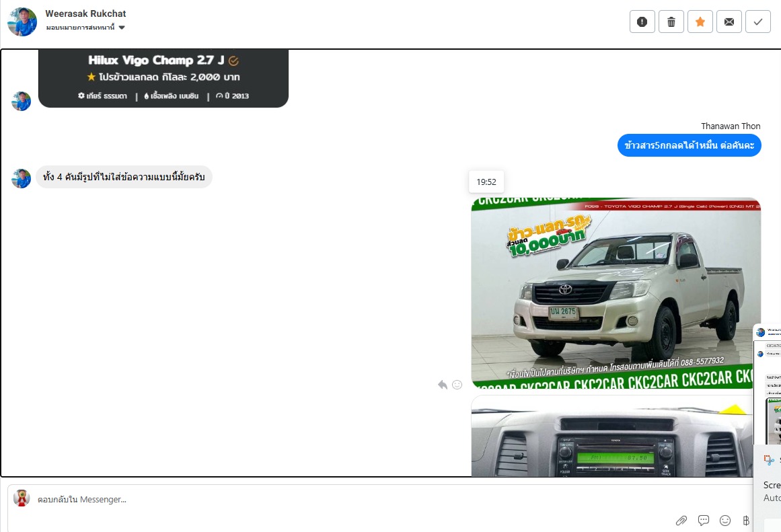Open the screenshot preview popup thumbnail
The height and width of the screenshot is (532, 781).
(768, 384)
